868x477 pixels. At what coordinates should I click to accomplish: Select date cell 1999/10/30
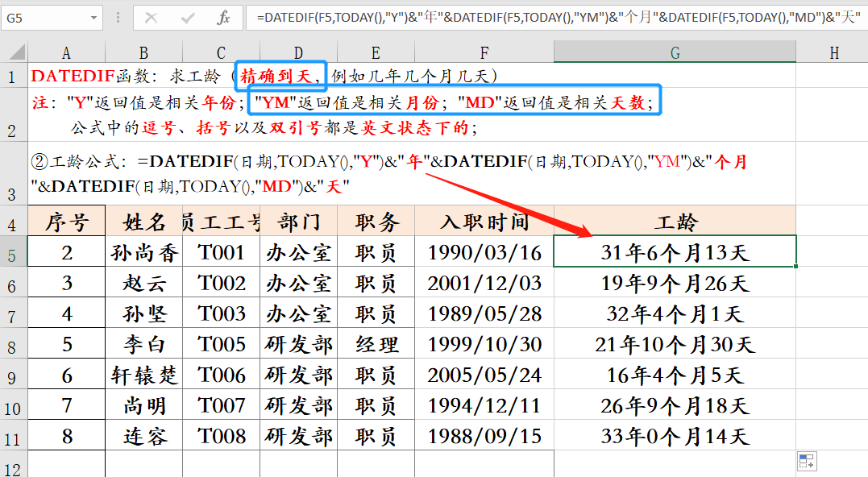pos(484,343)
